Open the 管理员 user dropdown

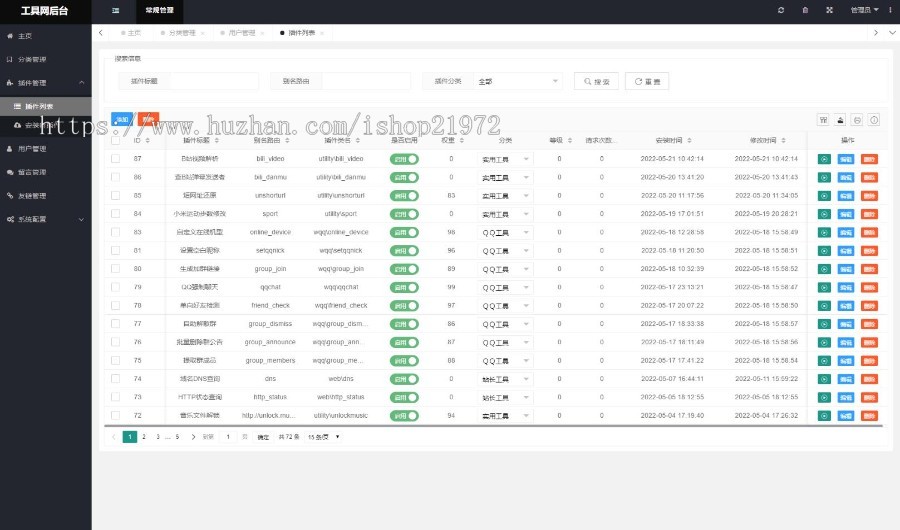864,10
